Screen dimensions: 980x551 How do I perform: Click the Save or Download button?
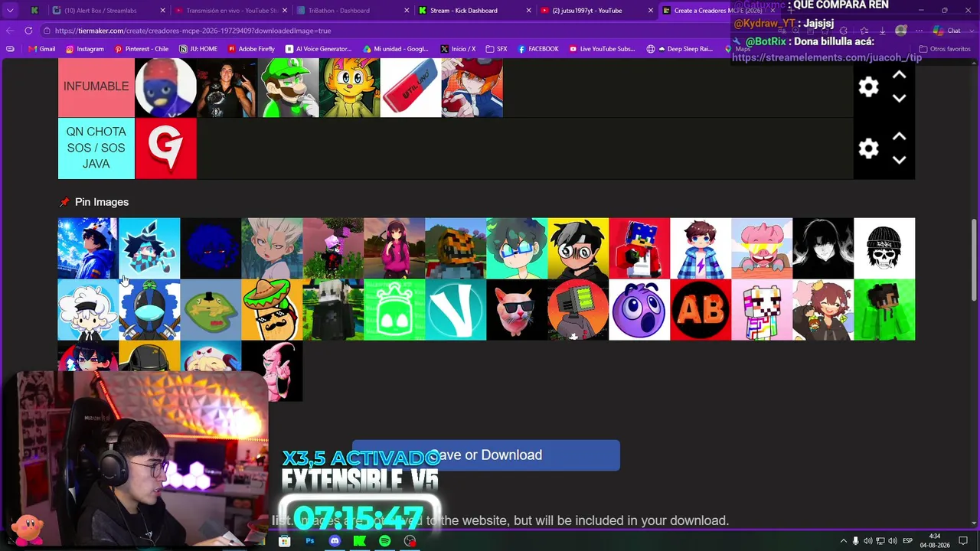486,455
